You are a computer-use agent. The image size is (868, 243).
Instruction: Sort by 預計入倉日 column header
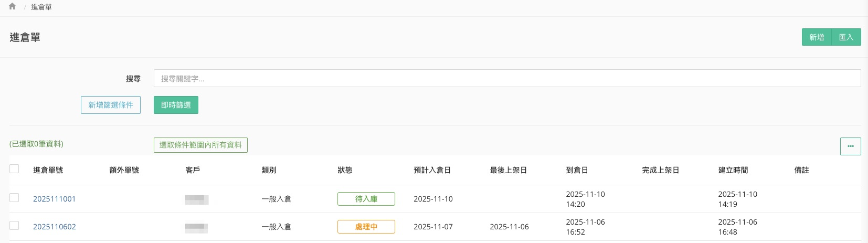click(432, 170)
